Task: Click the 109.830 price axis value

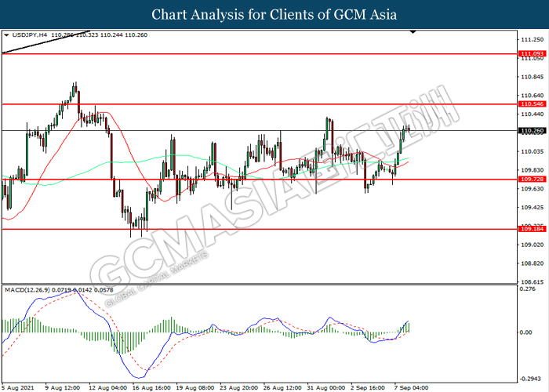Action: pos(533,170)
